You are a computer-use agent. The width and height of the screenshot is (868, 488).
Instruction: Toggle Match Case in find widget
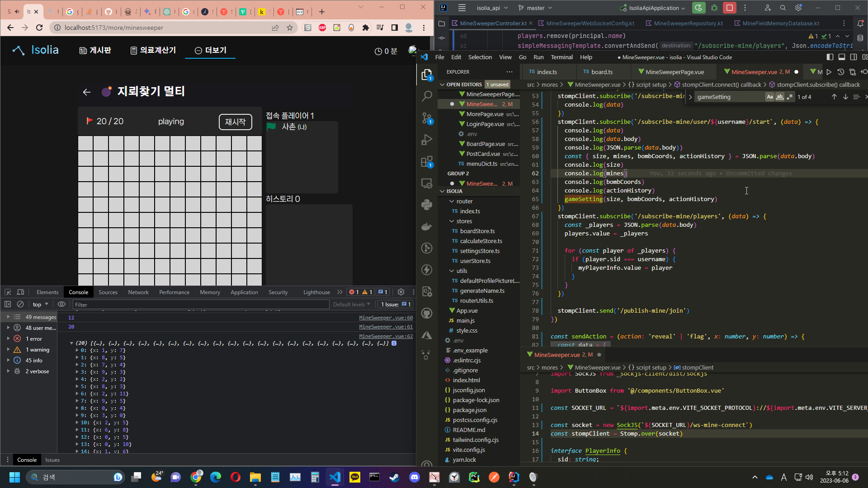click(769, 97)
